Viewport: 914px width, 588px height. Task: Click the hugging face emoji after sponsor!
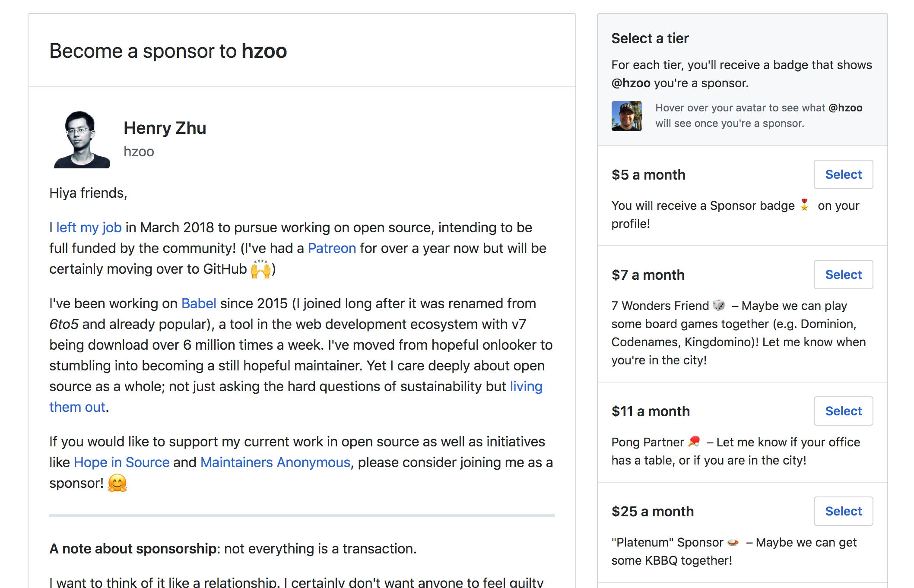[x=117, y=483]
